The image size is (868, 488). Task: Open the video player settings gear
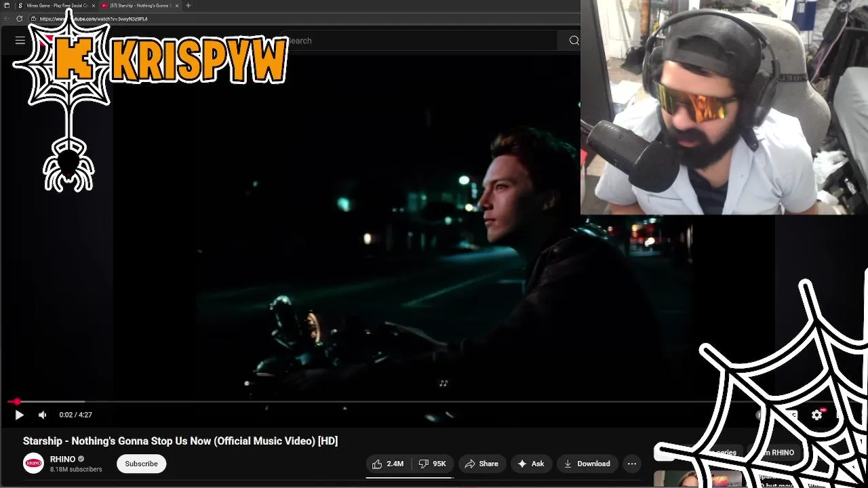[x=817, y=415]
